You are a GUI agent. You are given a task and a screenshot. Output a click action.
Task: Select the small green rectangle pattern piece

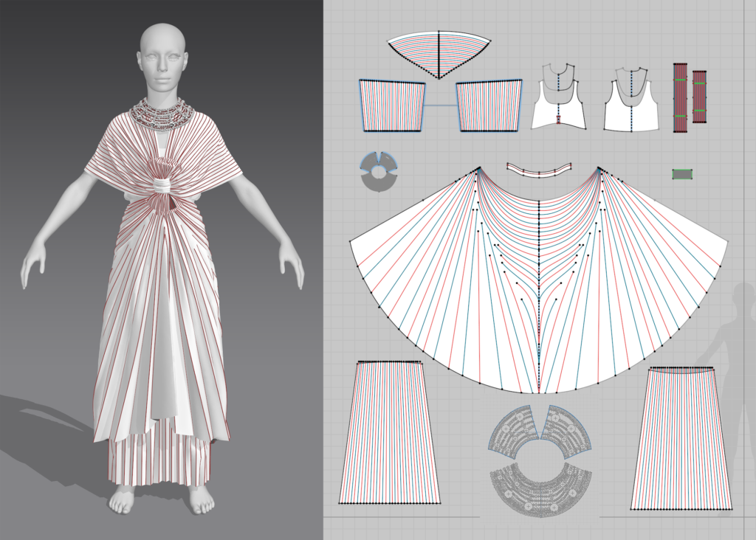683,175
